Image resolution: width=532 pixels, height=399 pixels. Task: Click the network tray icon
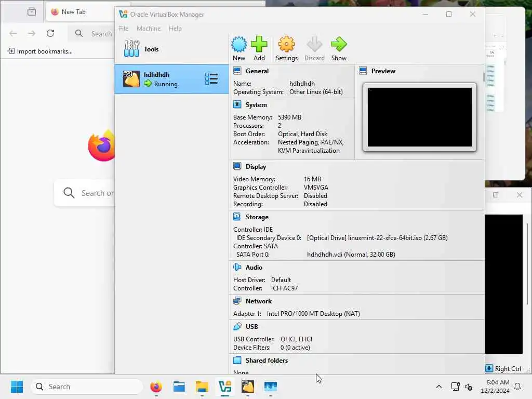pyautogui.click(x=455, y=387)
